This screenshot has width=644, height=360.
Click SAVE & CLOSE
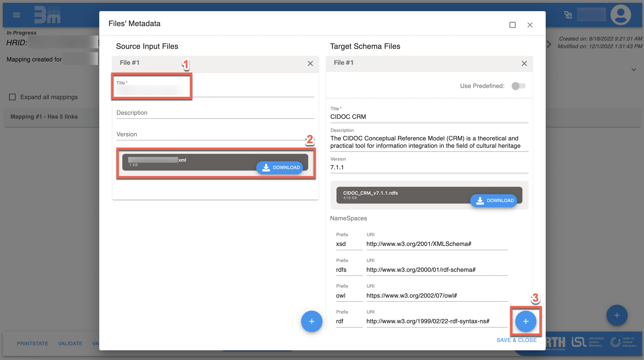point(516,340)
